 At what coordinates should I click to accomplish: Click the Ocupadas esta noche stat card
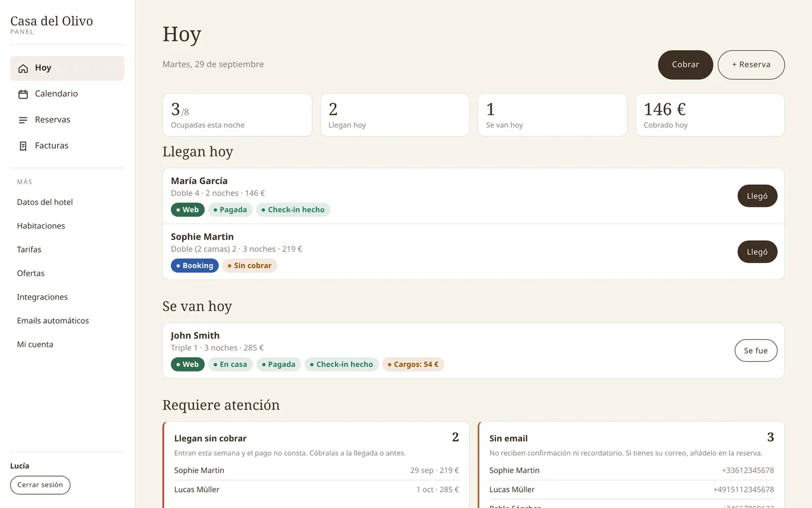point(237,115)
